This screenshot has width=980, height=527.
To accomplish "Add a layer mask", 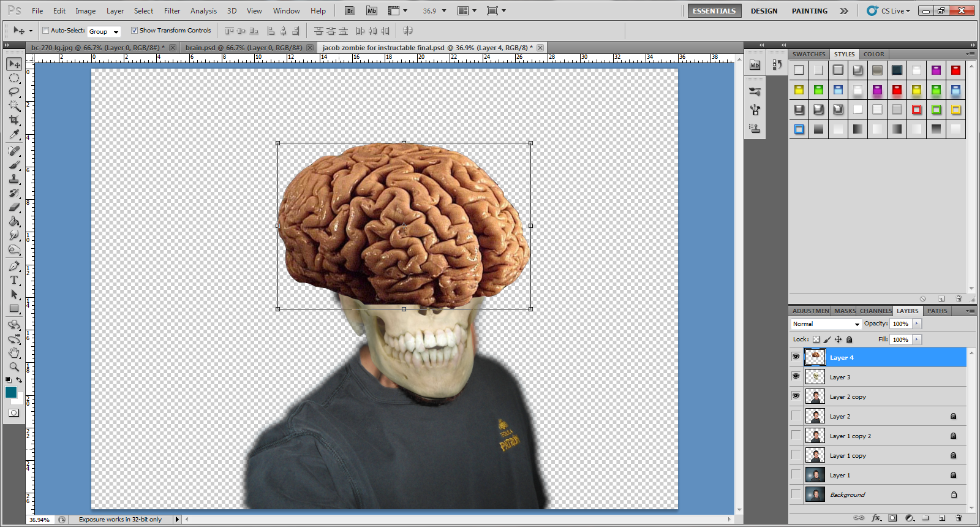I will (x=892, y=518).
